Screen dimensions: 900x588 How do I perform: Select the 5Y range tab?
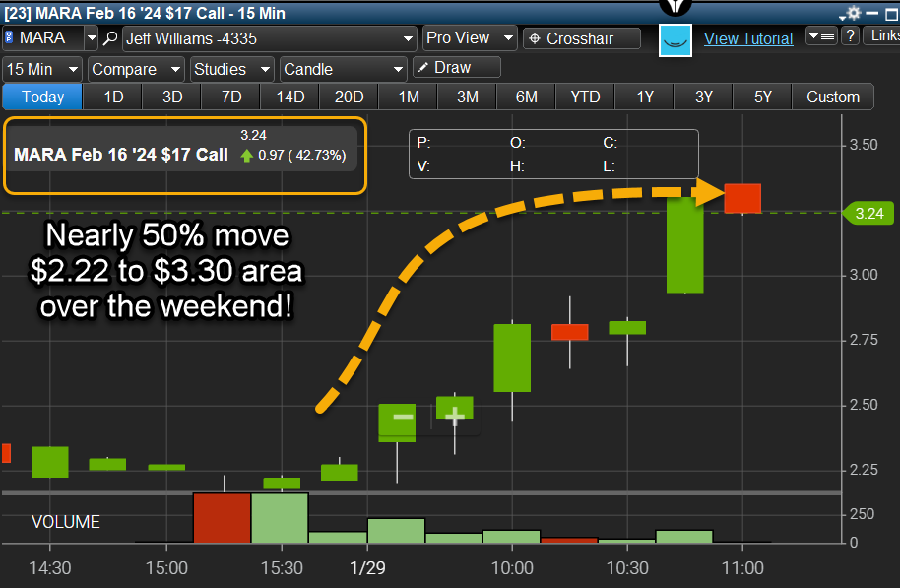[x=763, y=97]
